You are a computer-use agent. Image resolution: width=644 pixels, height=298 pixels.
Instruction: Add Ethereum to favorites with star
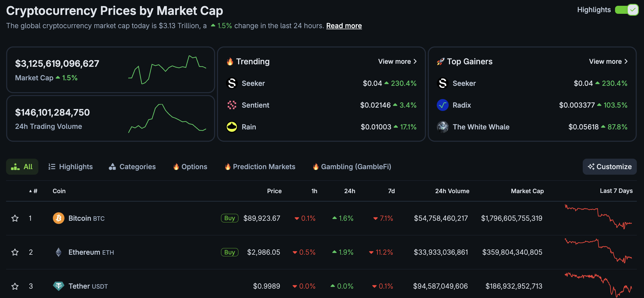coord(15,252)
